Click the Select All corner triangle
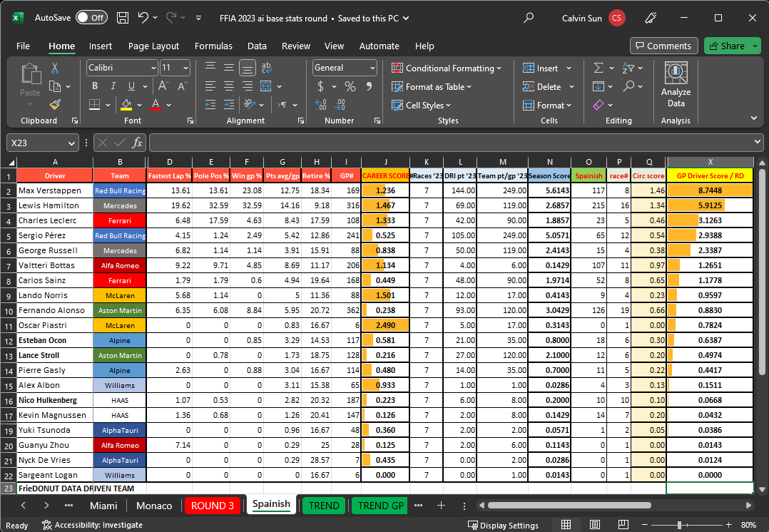This screenshot has width=769, height=532. click(9, 162)
